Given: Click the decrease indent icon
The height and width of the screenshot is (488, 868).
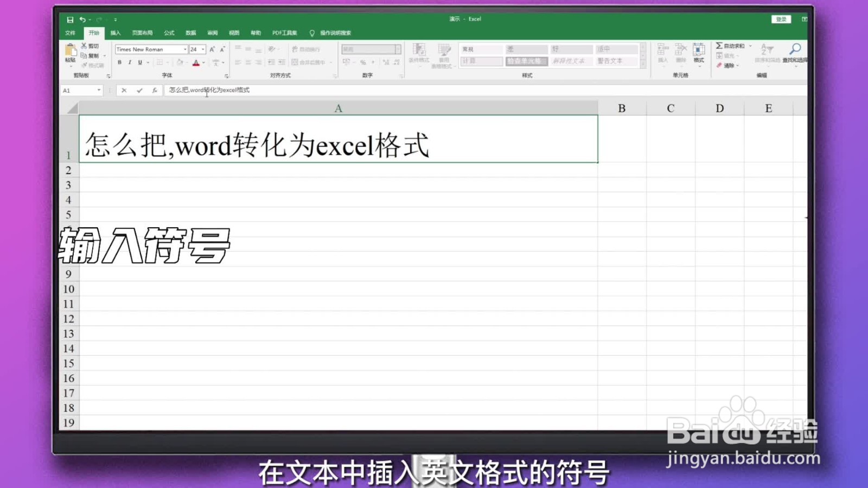Looking at the screenshot, I should coord(271,62).
